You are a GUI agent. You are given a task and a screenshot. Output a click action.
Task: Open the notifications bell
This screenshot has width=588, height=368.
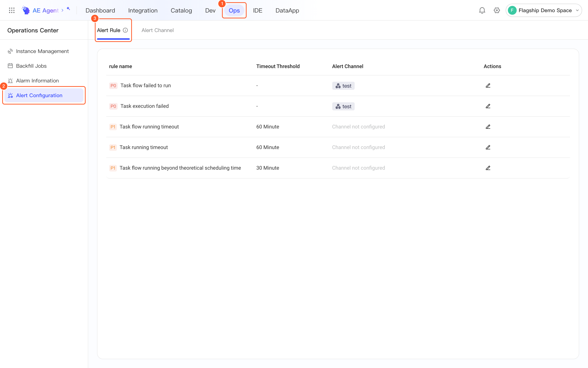tap(482, 10)
